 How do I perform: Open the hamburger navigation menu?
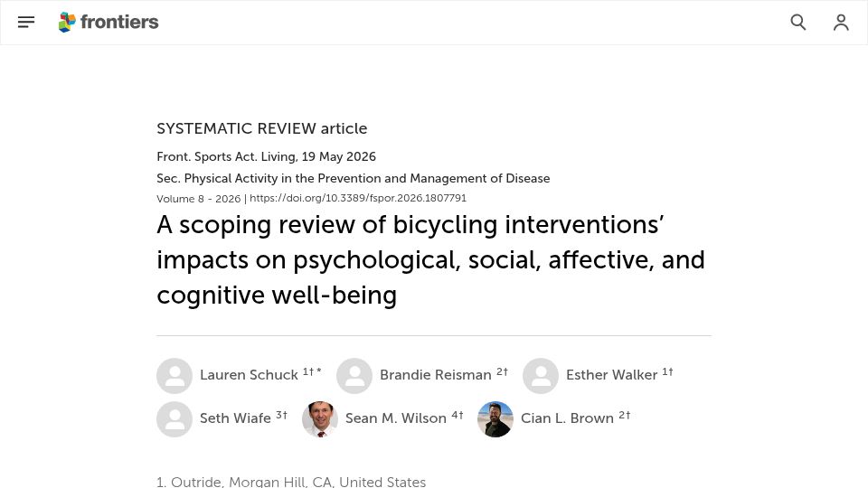click(x=26, y=22)
